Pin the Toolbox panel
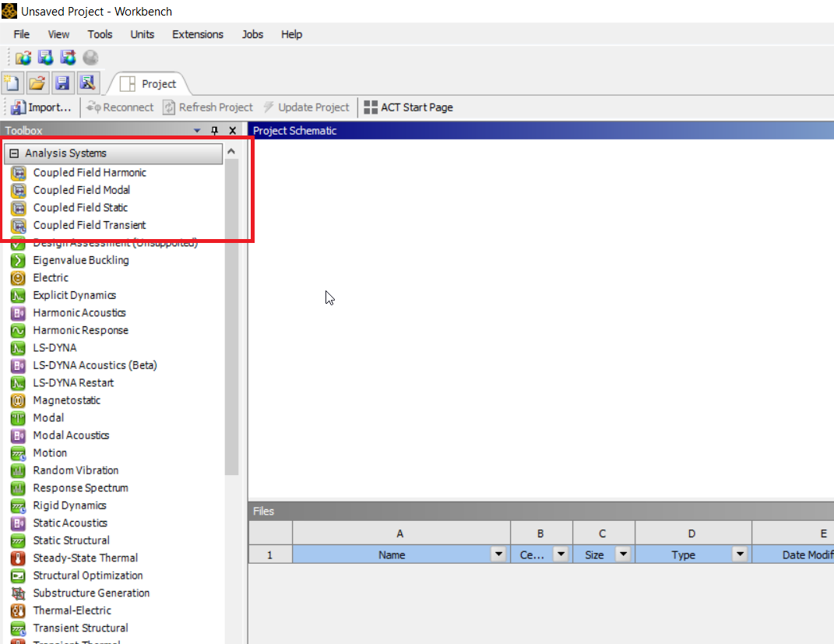 (214, 130)
